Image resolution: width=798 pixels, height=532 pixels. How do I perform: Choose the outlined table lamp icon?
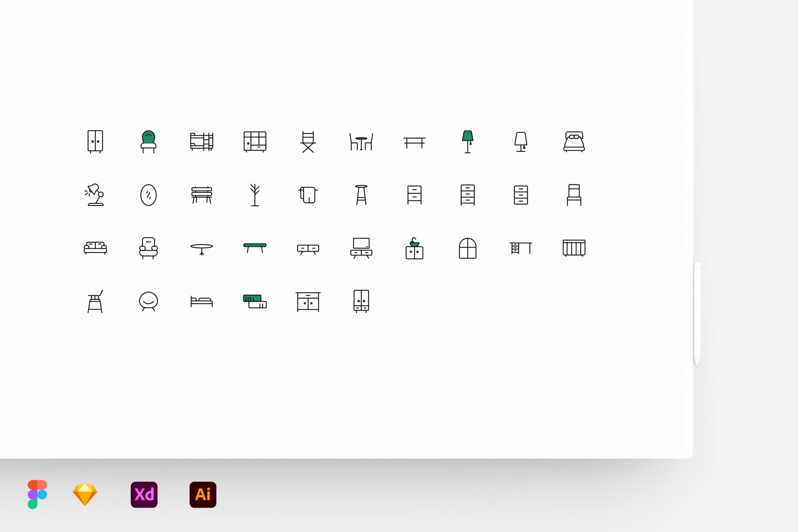point(521,141)
